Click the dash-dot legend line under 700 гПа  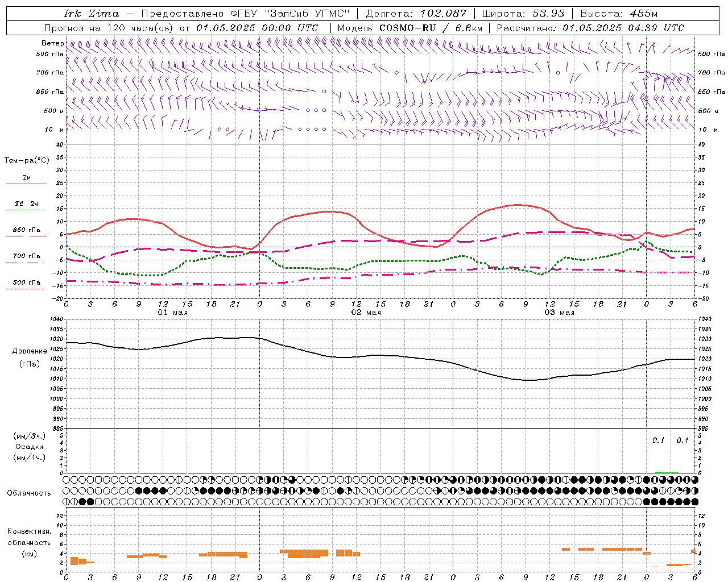click(26, 263)
